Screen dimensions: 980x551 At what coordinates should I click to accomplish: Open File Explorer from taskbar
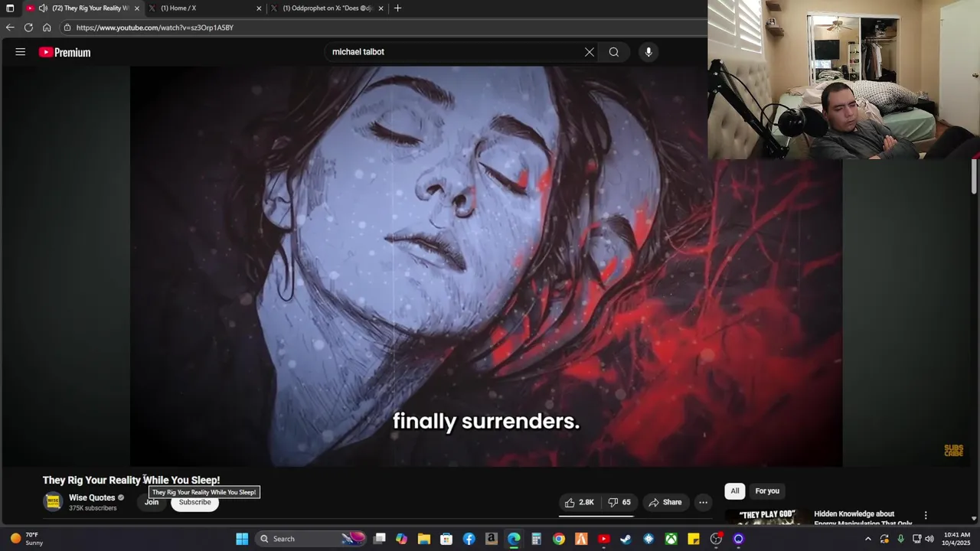point(424,539)
